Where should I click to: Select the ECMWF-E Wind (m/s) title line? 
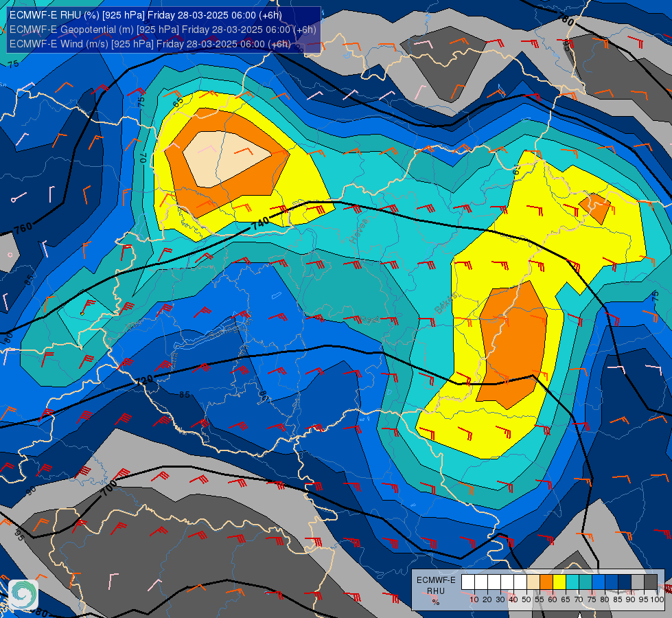tap(150, 44)
